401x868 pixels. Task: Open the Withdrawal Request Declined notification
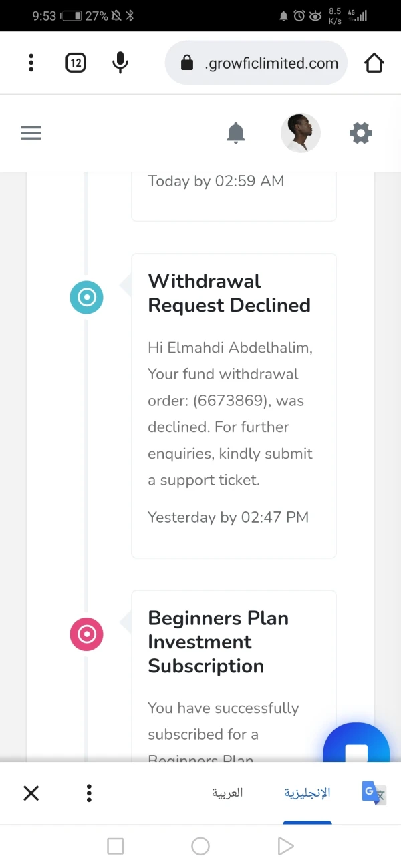point(229,293)
